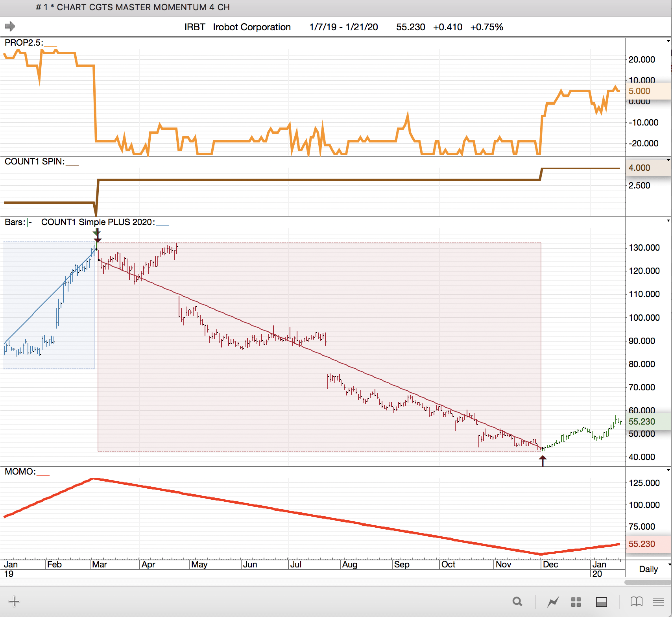Image resolution: width=672 pixels, height=617 pixels.
Task: Click the -20.000 label on the PROP2.5 scale
Action: coord(643,143)
